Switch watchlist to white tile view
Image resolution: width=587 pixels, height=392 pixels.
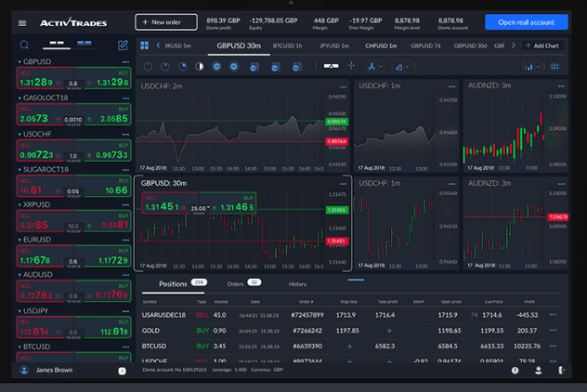57,43
